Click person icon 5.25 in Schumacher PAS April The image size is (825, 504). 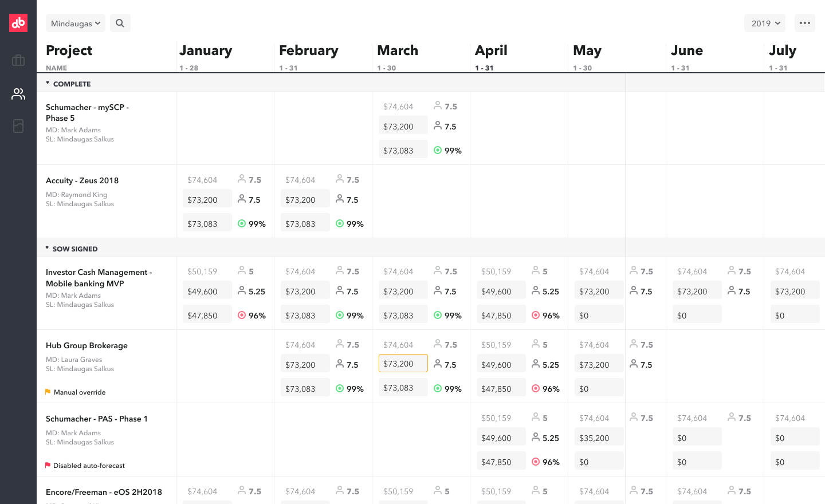pos(536,437)
